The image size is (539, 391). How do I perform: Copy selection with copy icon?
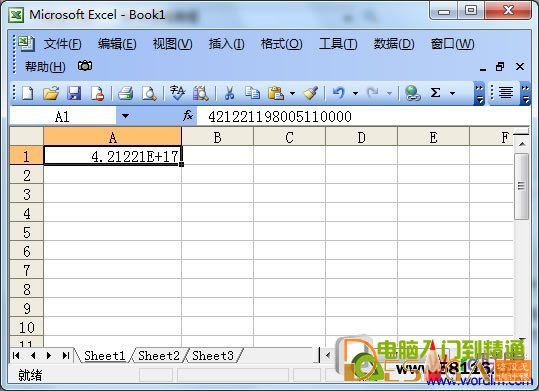point(252,93)
